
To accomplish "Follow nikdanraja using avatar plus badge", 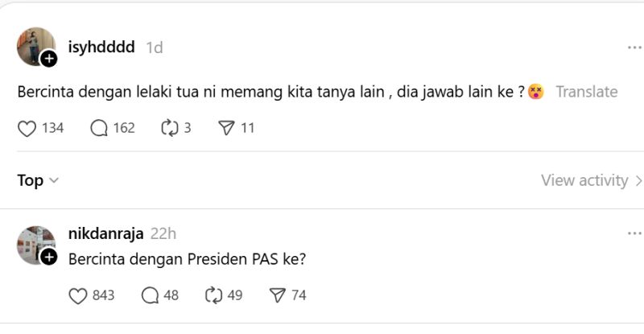I will tap(49, 258).
